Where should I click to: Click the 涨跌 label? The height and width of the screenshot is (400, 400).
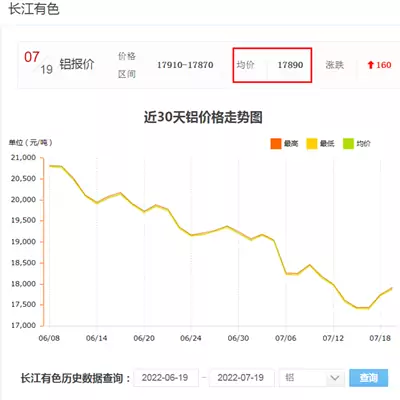(x=334, y=65)
